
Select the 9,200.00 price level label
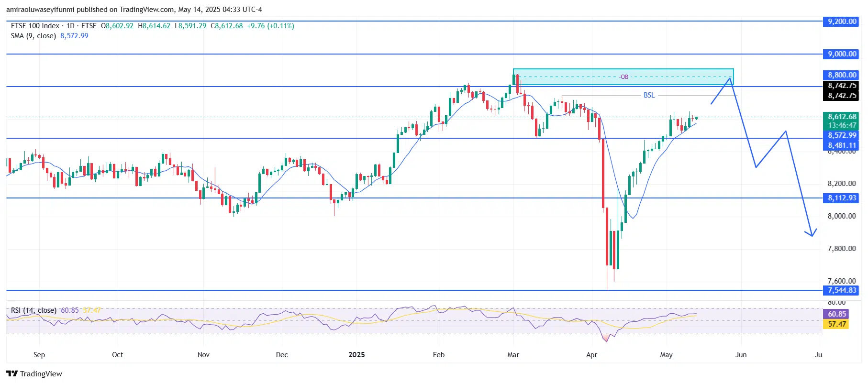click(841, 22)
